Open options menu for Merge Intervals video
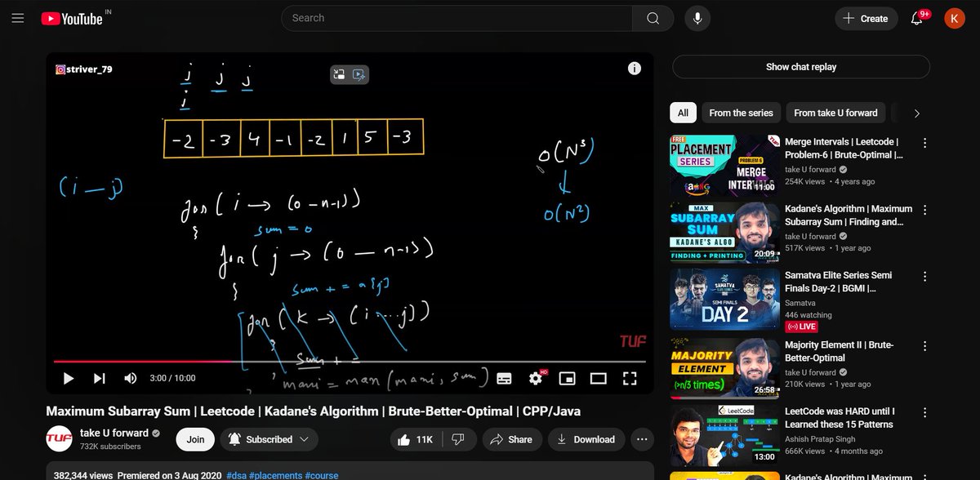 tap(924, 143)
